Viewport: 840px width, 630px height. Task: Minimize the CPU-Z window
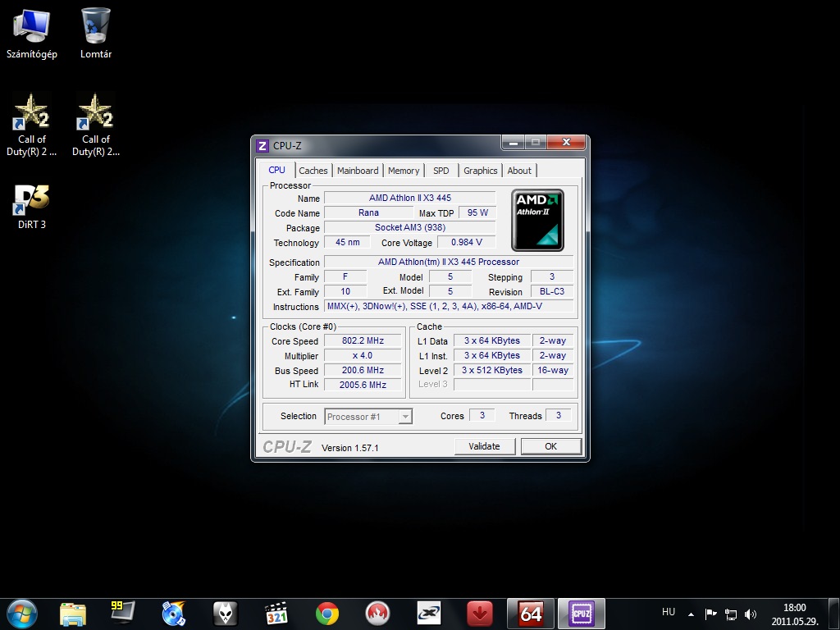(513, 143)
